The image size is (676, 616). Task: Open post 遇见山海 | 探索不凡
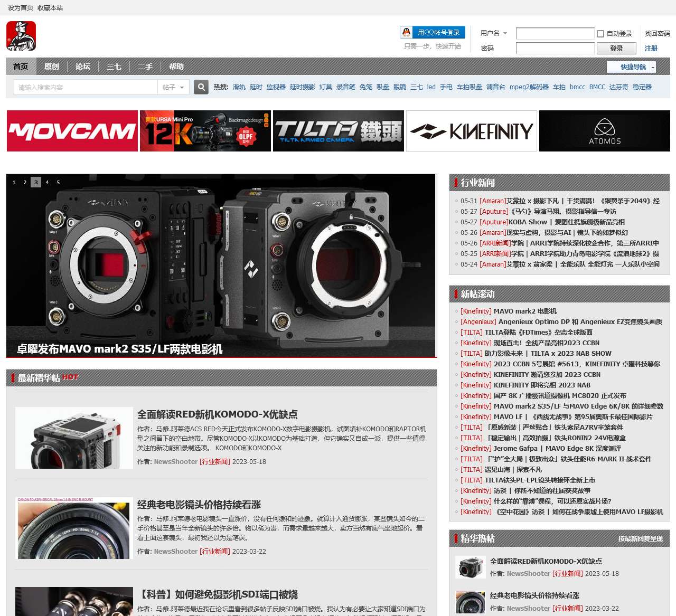513,470
